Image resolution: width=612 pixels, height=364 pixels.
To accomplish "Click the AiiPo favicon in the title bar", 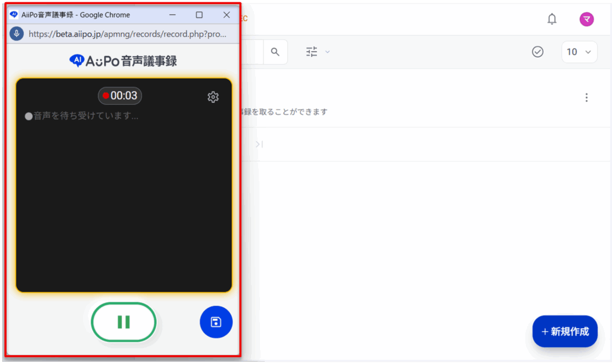I will (x=14, y=14).
